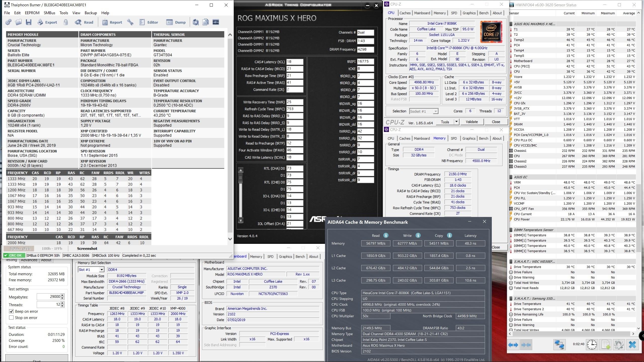Open the Editor toolbar button
The width and height of the screenshot is (644, 362).
[x=149, y=22]
